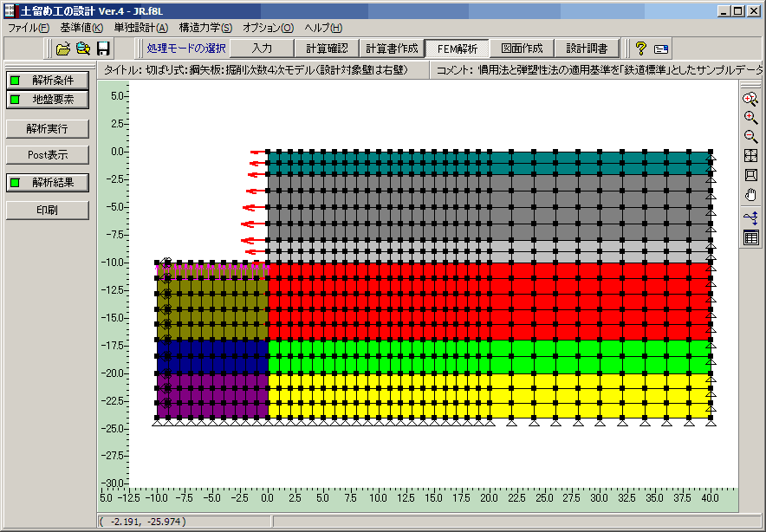This screenshot has height=532, width=766.
Task: Open the table display icon
Action: click(750, 238)
